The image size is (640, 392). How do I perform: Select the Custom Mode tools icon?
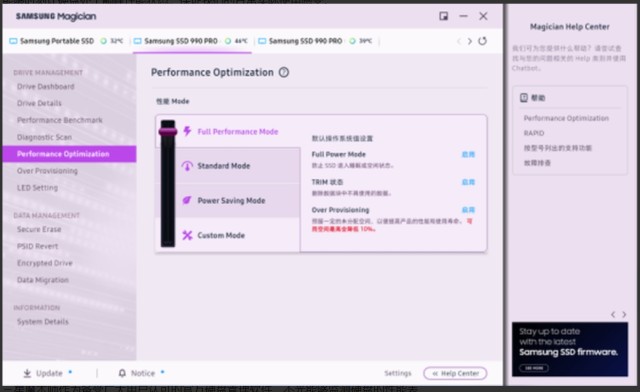click(x=187, y=235)
